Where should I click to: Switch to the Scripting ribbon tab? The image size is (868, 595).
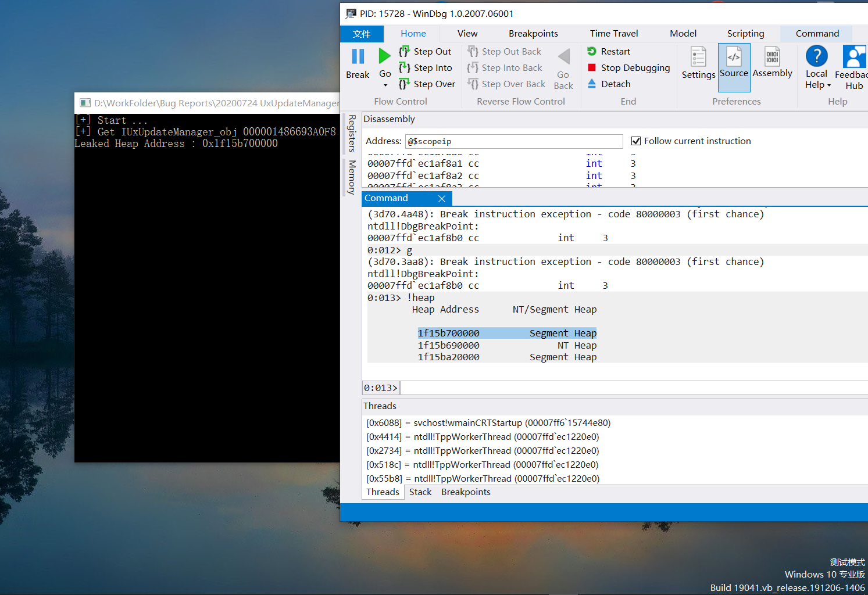[745, 34]
